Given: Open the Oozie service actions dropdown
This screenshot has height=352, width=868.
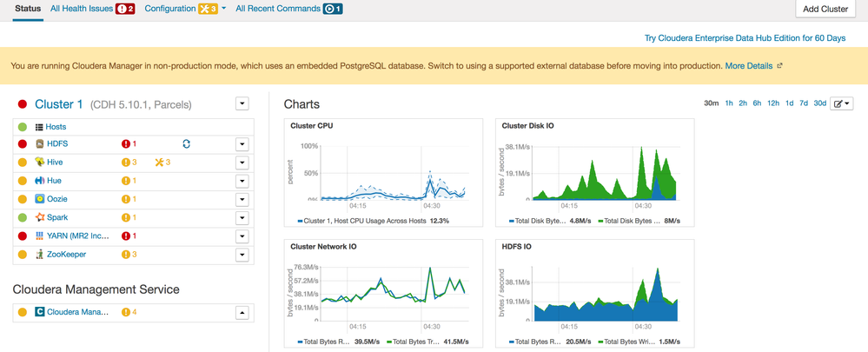Looking at the screenshot, I should [x=242, y=200].
